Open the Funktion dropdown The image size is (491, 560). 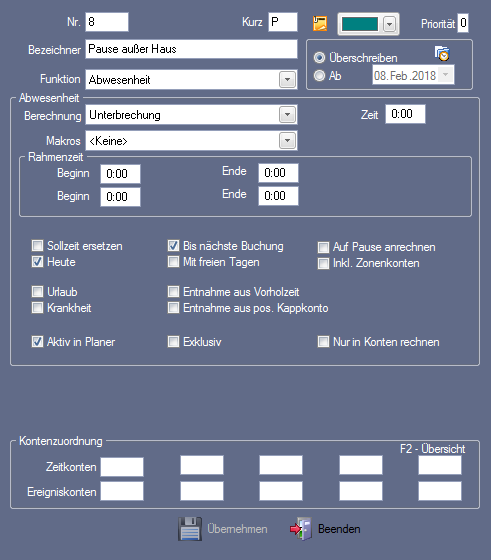[x=287, y=80]
